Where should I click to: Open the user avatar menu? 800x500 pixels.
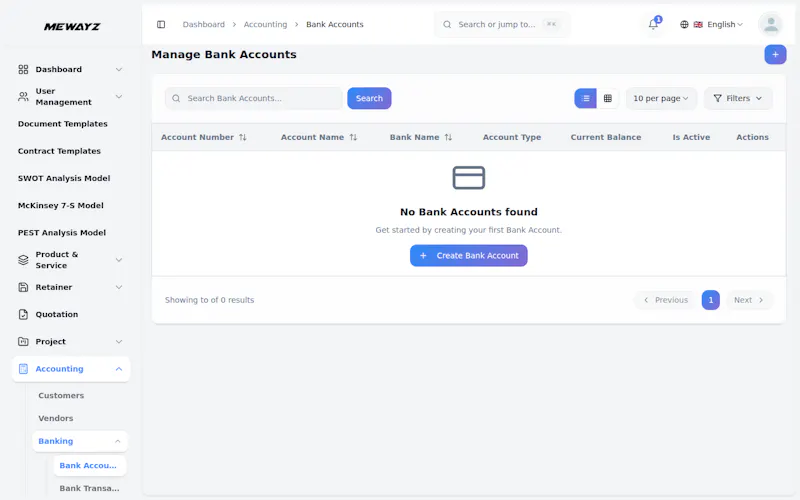pyautogui.click(x=770, y=24)
